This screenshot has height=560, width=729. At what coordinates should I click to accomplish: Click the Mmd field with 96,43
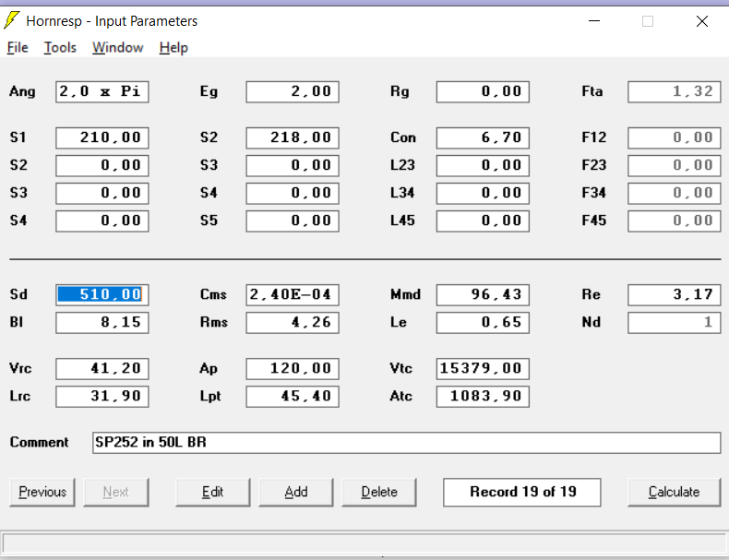pyautogui.click(x=483, y=294)
